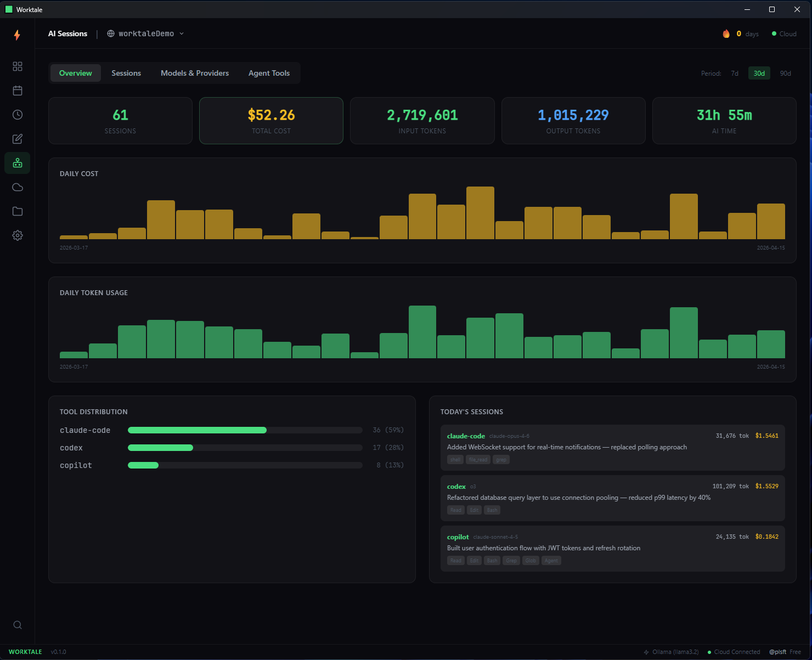Open the history clock icon in the sidebar
This screenshot has width=812, height=660.
[17, 115]
